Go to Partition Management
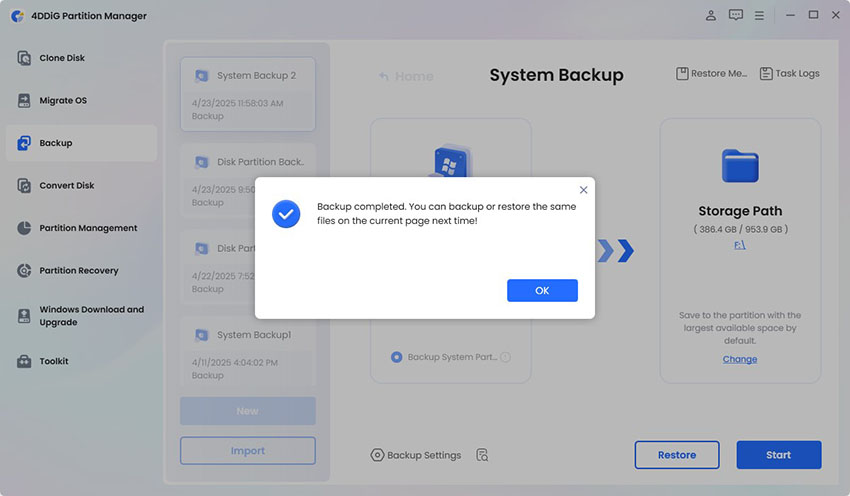Screen dimensions: 850x496 (81, 228)
